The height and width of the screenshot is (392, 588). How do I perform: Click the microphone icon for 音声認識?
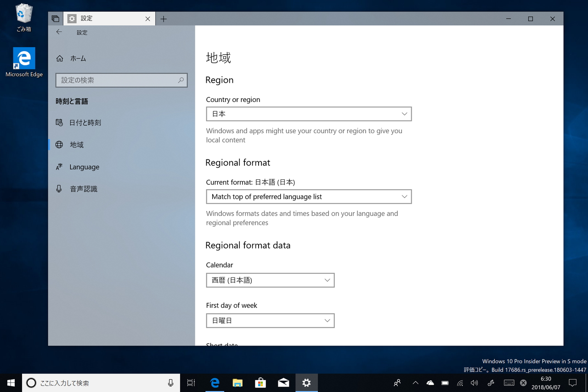[x=59, y=189]
